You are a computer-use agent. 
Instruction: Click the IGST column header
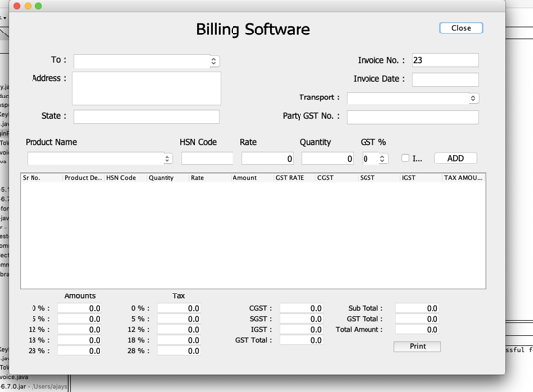click(421, 178)
